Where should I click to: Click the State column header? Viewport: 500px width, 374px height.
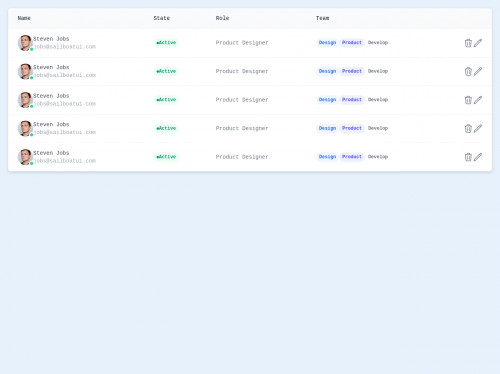[x=162, y=18]
